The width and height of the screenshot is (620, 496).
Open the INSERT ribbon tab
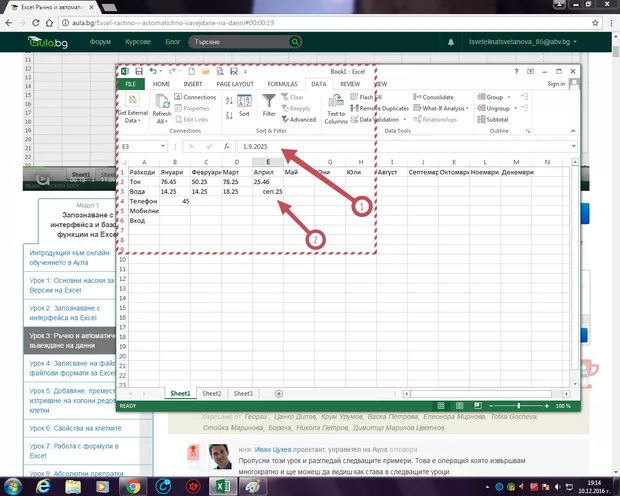point(193,85)
